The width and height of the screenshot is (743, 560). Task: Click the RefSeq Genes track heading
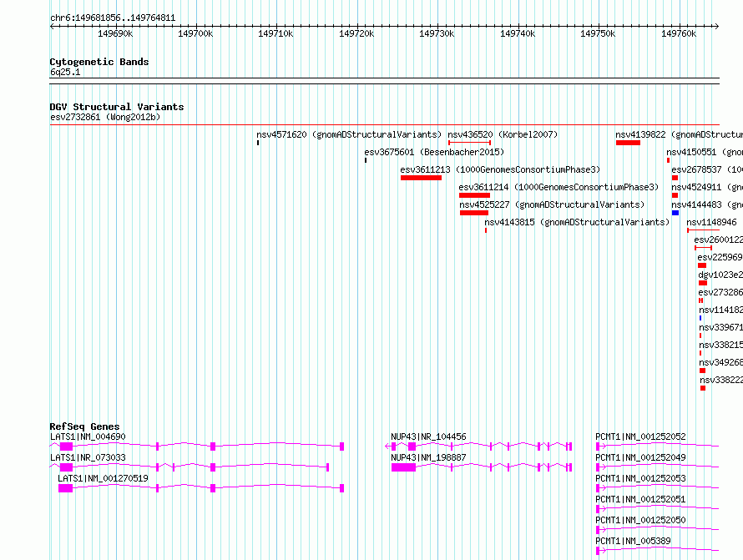coord(84,426)
